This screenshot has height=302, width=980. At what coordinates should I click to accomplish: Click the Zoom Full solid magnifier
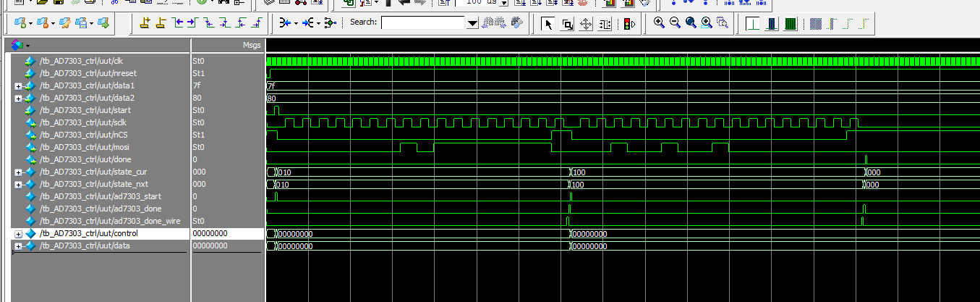point(691,23)
